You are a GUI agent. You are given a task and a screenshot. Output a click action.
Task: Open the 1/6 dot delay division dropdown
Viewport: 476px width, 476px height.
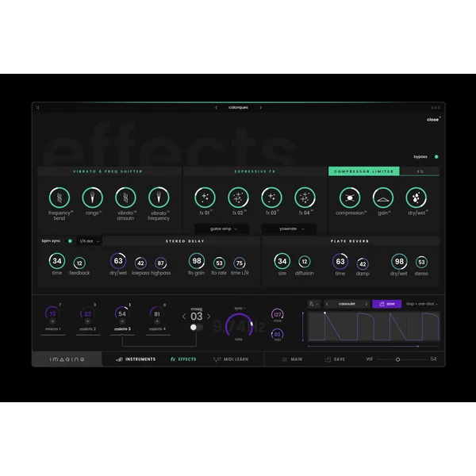tap(89, 241)
